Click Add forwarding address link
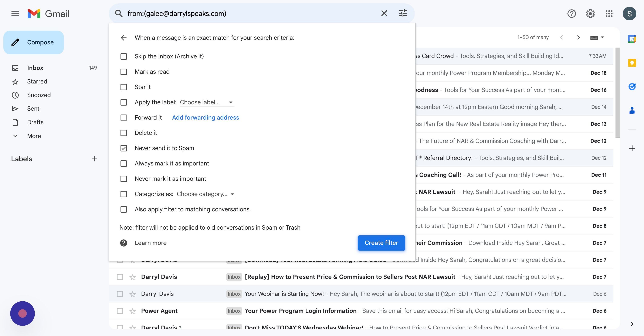Screen dimensions: 644x336 point(205,118)
